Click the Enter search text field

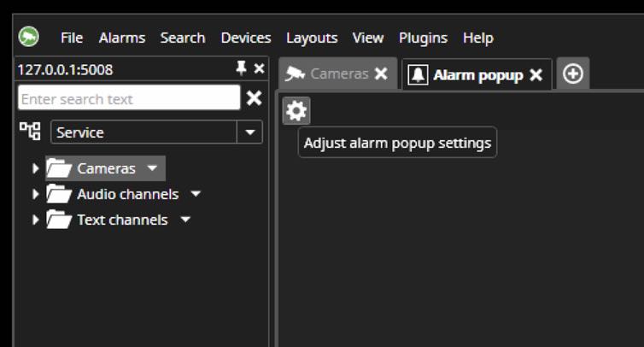pos(128,98)
